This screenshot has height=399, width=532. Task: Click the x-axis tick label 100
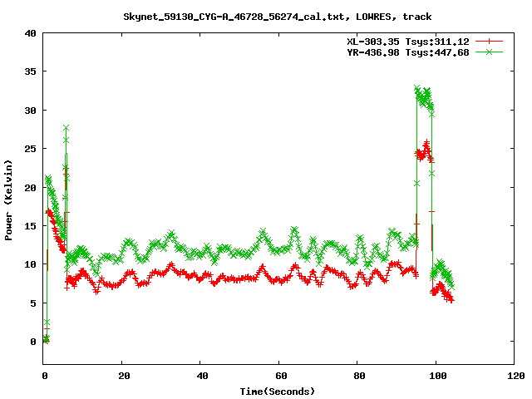coord(437,376)
